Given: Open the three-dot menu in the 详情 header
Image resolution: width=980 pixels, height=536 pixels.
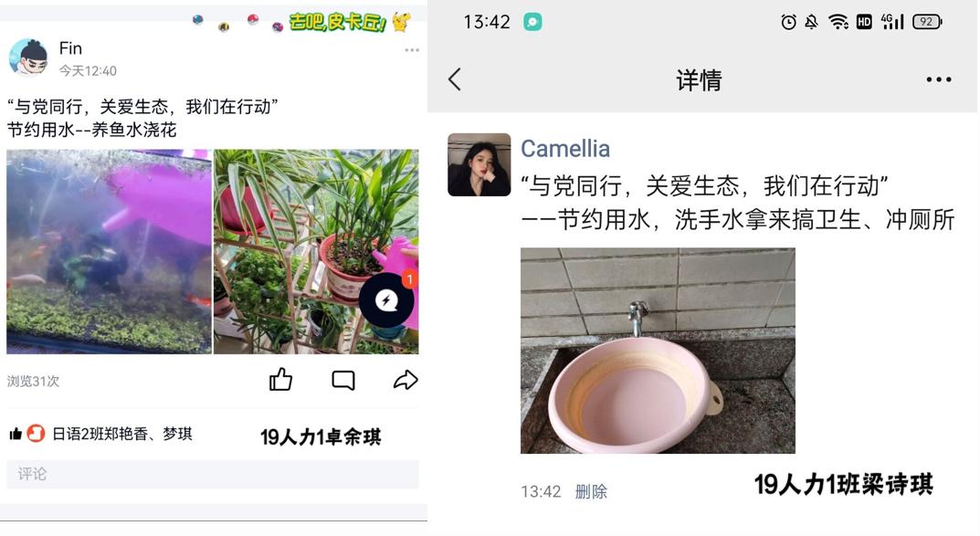Looking at the screenshot, I should [939, 79].
